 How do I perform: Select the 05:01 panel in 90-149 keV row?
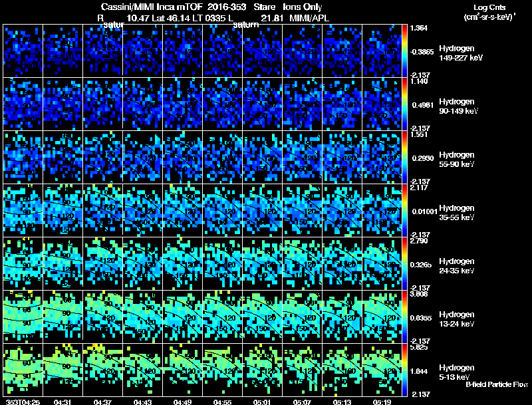[262, 104]
